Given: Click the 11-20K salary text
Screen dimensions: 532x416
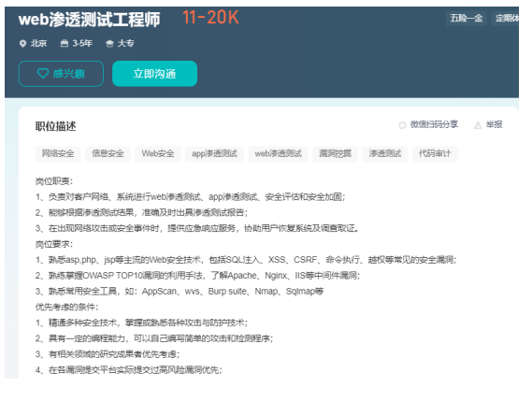Looking at the screenshot, I should tap(210, 18).
